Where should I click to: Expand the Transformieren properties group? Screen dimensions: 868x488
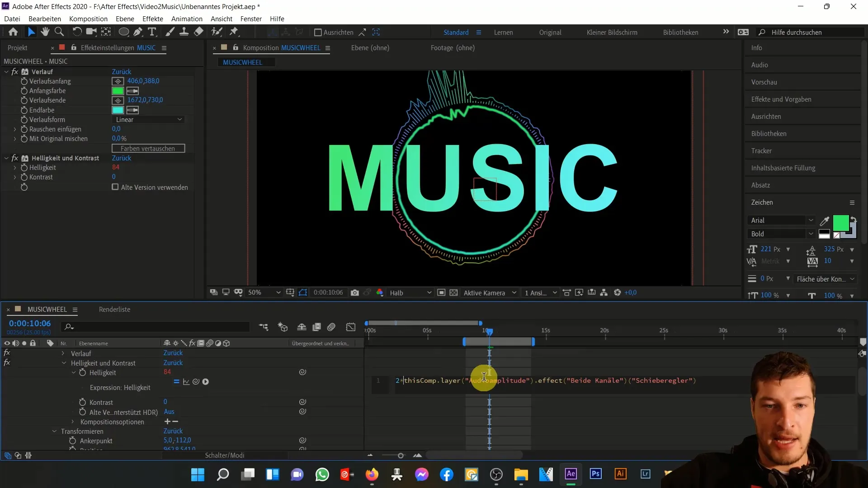click(54, 431)
